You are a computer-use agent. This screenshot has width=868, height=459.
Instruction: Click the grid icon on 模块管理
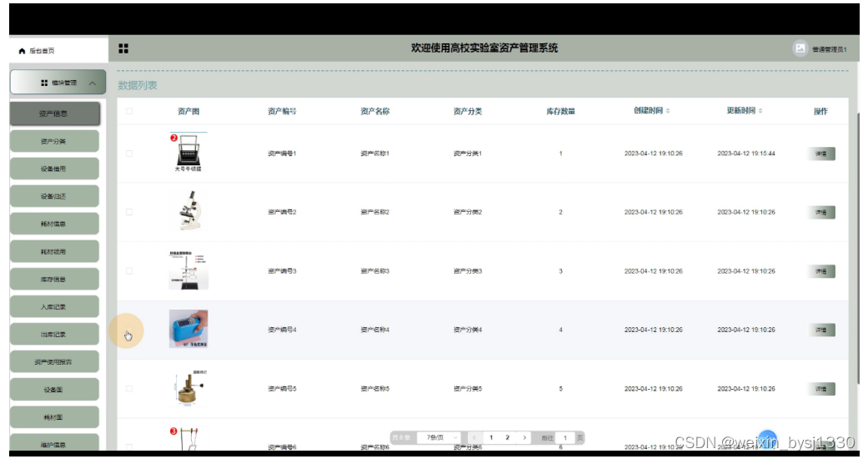tap(44, 83)
